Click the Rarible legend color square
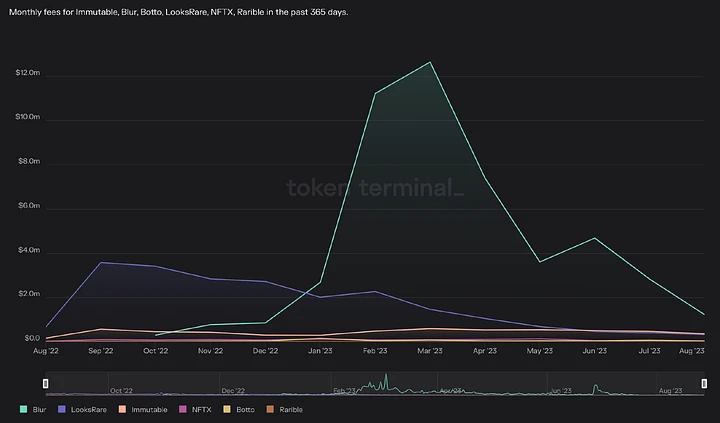The image size is (720, 423). [271, 409]
